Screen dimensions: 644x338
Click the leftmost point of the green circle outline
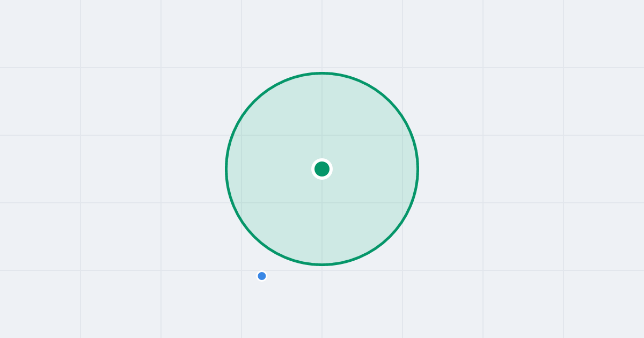click(x=226, y=169)
